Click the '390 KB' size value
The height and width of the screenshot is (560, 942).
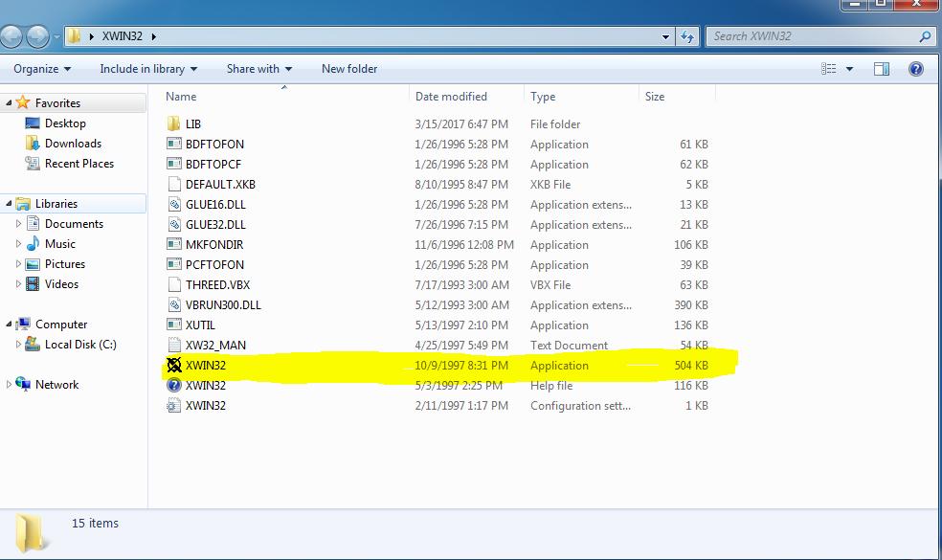[x=691, y=304]
